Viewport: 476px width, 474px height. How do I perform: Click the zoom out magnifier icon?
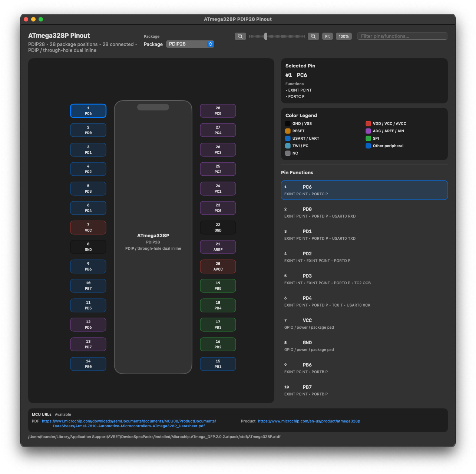coord(240,36)
